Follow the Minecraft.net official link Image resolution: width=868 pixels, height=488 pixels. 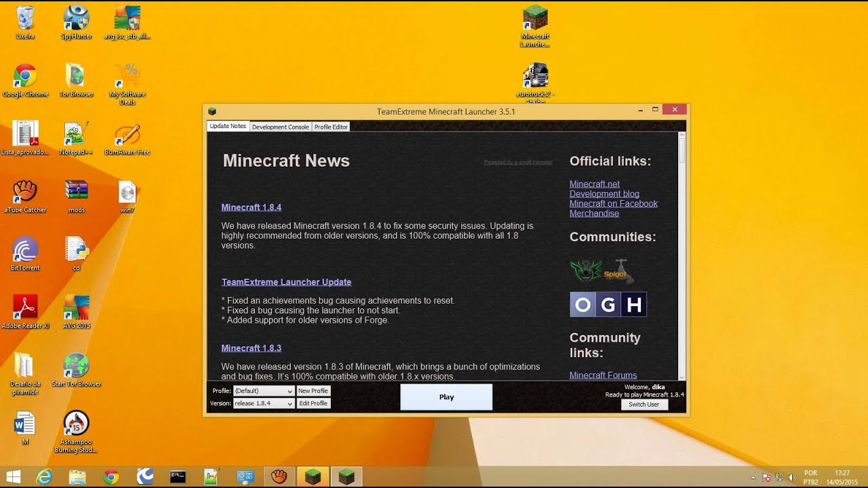tap(595, 184)
